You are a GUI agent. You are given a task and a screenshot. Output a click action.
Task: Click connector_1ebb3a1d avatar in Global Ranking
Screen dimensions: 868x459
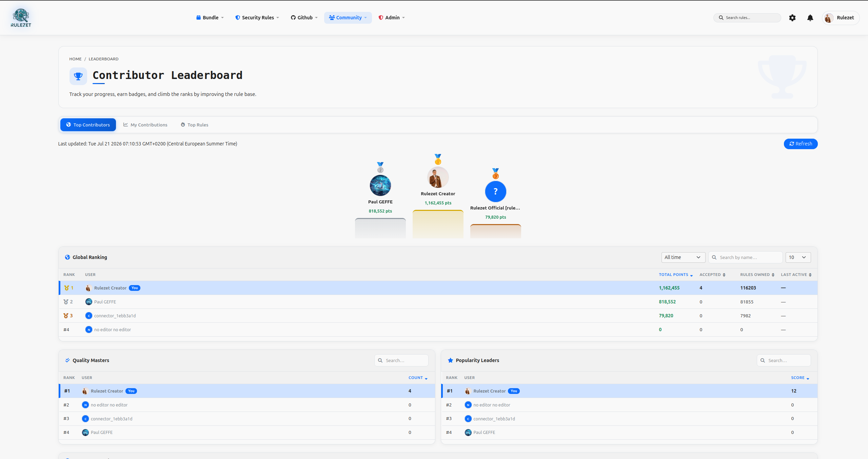(x=89, y=316)
